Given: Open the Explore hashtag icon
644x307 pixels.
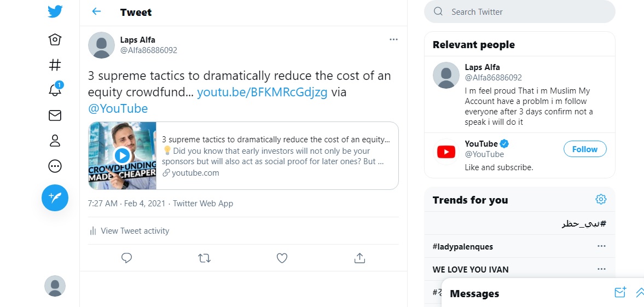Looking at the screenshot, I should [55, 65].
